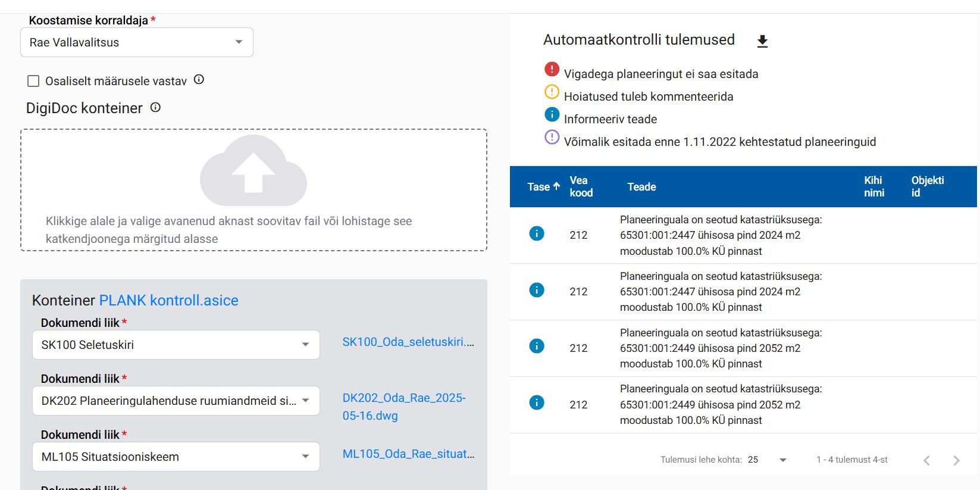
Task: Click the 1 - 4 tulemust 4-st text
Action: (852, 460)
